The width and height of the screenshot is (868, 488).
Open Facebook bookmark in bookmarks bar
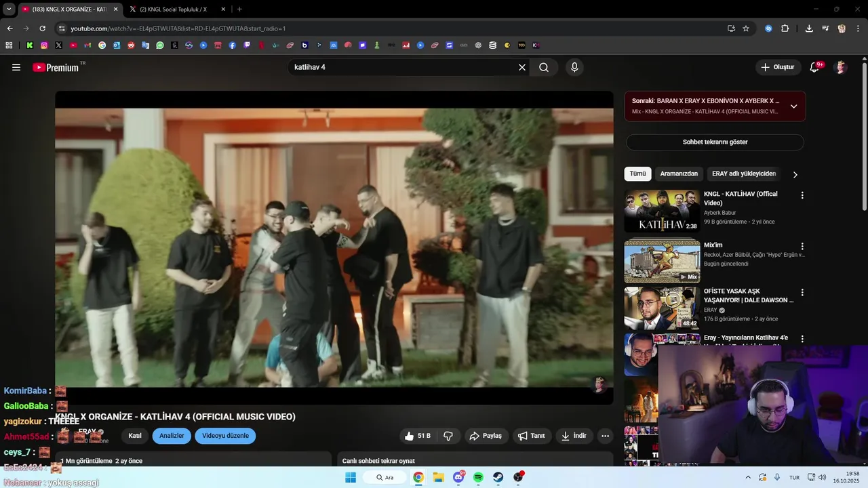click(233, 45)
